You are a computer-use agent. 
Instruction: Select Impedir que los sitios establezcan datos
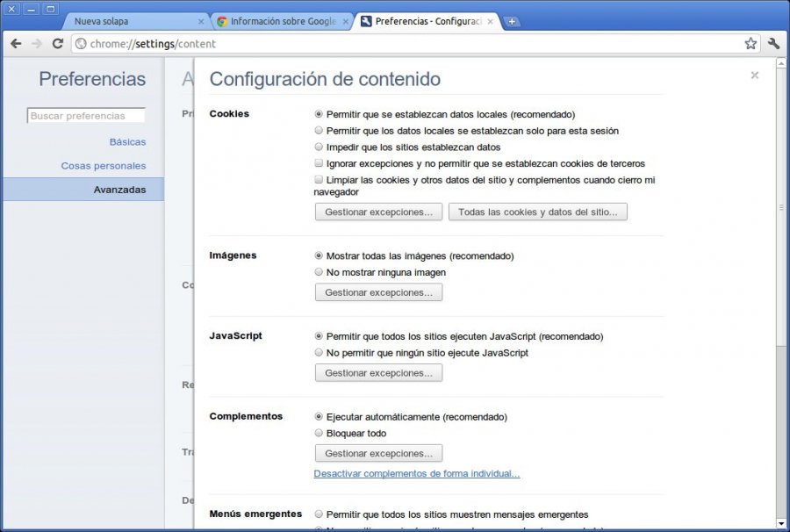click(319, 147)
